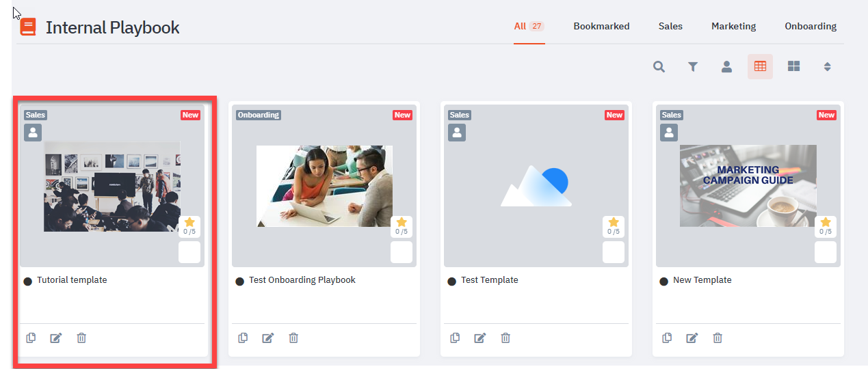868x369 pixels.
Task: Copy the New Template card
Action: click(x=667, y=338)
